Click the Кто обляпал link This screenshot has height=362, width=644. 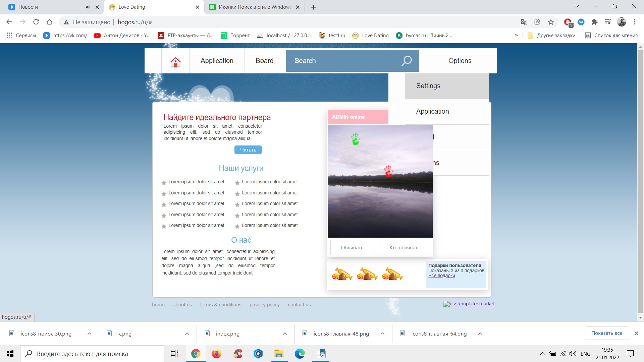[404, 248]
